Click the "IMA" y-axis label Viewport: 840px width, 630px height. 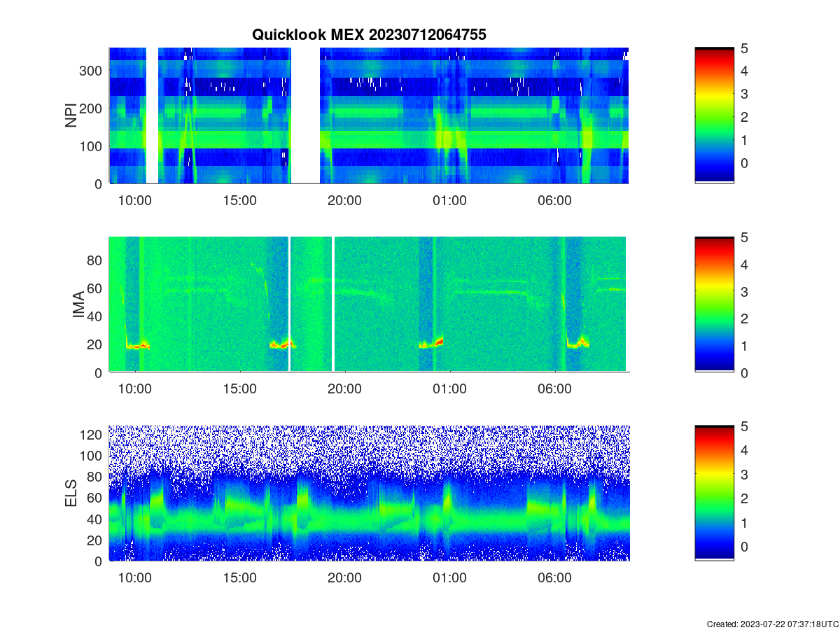coord(78,305)
